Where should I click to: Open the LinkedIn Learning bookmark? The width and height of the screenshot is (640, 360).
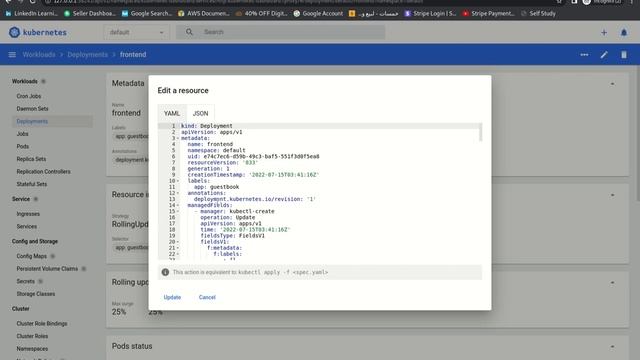pyautogui.click(x=32, y=13)
